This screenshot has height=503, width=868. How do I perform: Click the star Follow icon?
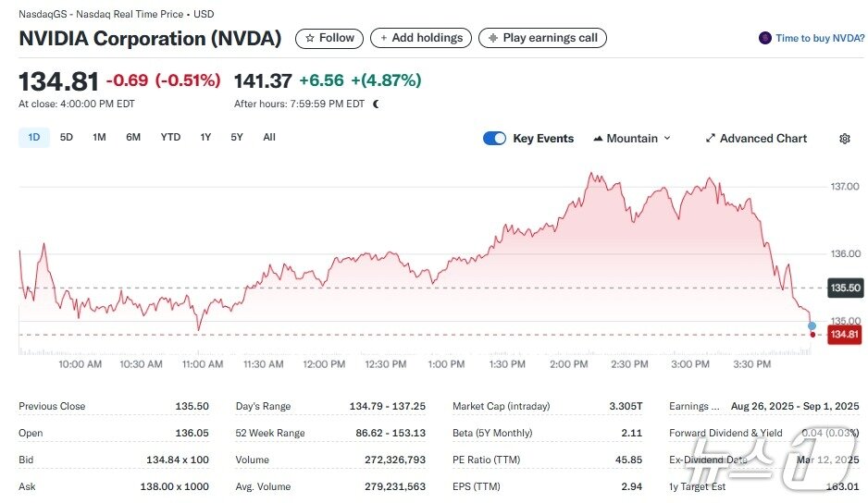(x=310, y=38)
